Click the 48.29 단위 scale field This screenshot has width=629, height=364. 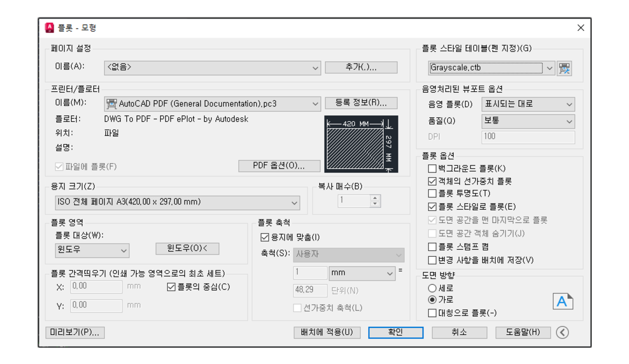point(310,290)
